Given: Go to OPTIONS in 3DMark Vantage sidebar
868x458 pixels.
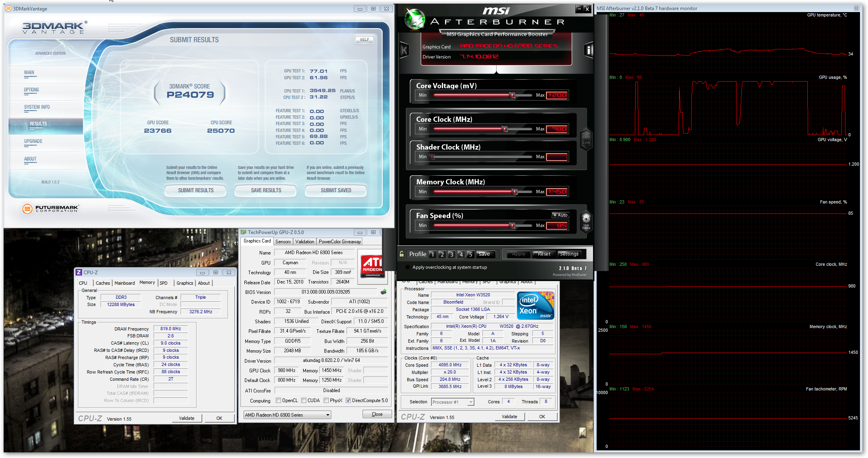Looking at the screenshot, I should pyautogui.click(x=31, y=90).
